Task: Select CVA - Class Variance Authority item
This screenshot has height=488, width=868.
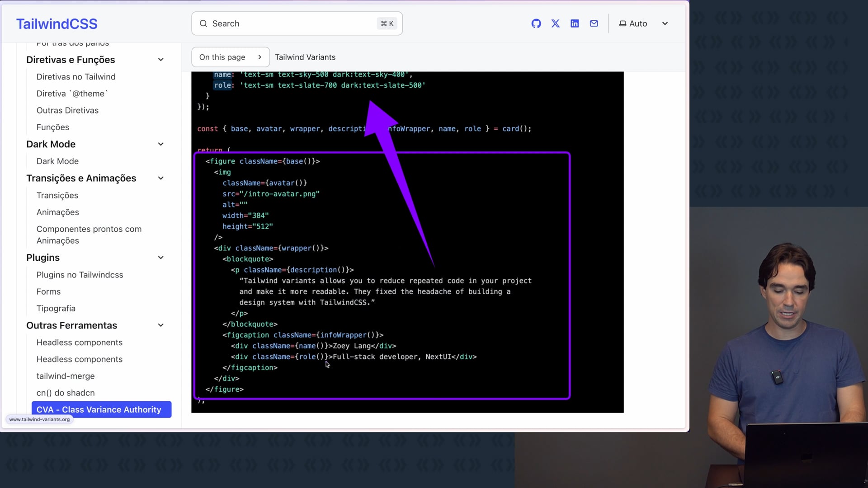Action: (x=101, y=409)
